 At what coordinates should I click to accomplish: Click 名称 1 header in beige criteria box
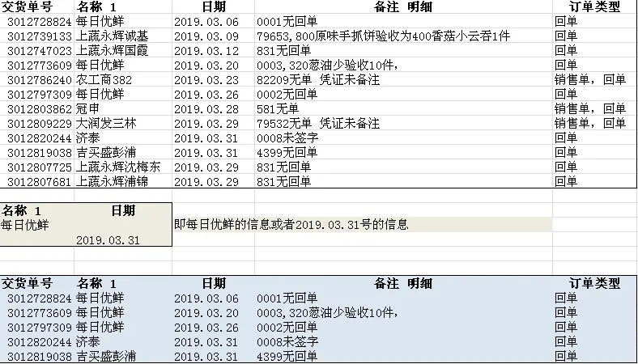(21, 210)
